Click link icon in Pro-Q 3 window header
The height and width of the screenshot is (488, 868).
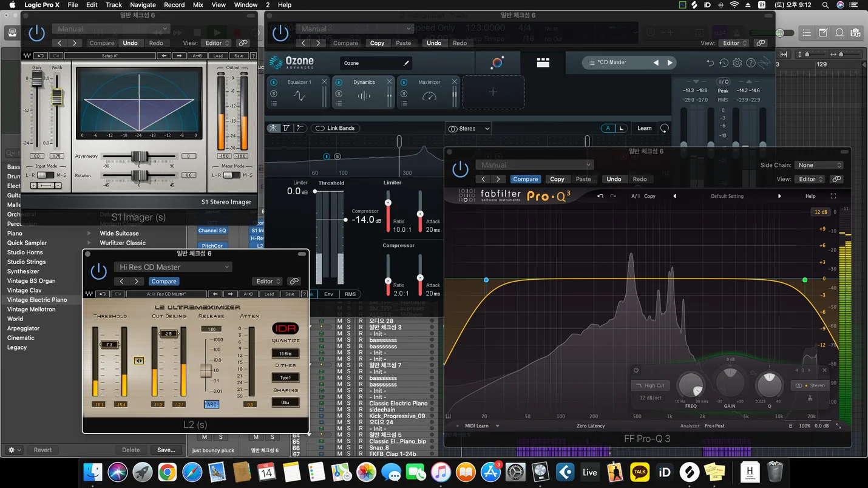[836, 179]
